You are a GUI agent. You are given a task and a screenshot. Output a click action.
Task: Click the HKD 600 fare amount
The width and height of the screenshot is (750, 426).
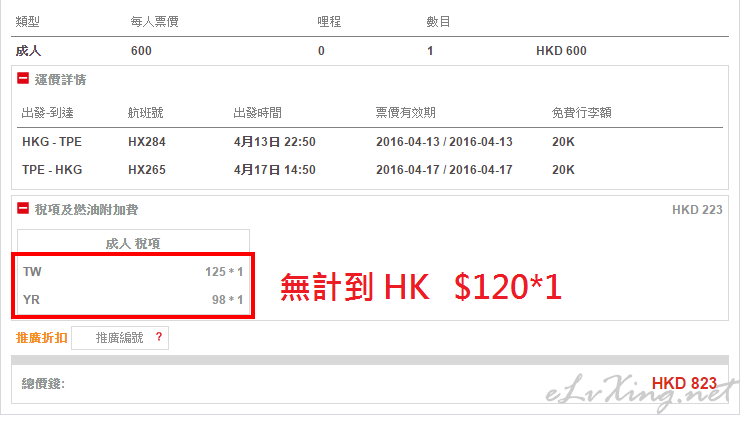561,51
